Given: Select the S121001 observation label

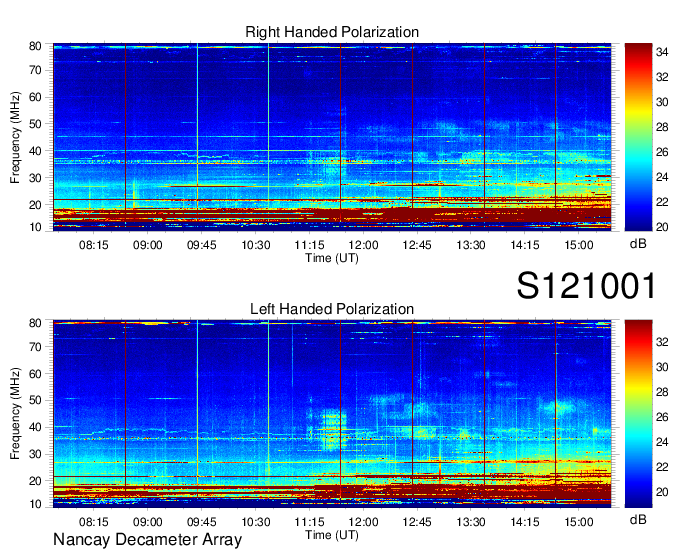Looking at the screenshot, I should coord(586,285).
